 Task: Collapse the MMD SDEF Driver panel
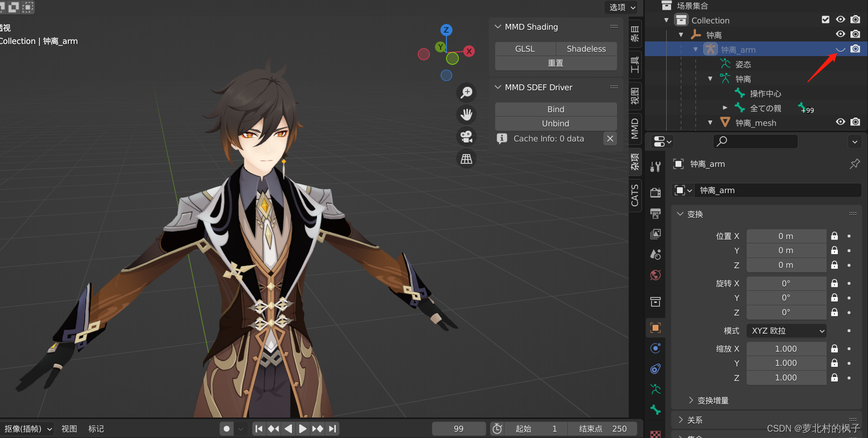pos(498,87)
